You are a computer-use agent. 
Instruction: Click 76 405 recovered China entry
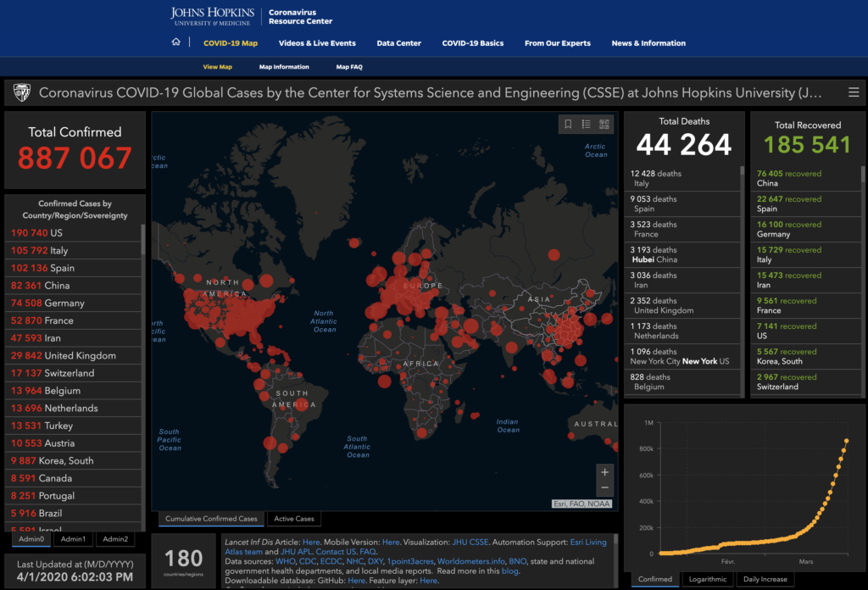point(805,178)
